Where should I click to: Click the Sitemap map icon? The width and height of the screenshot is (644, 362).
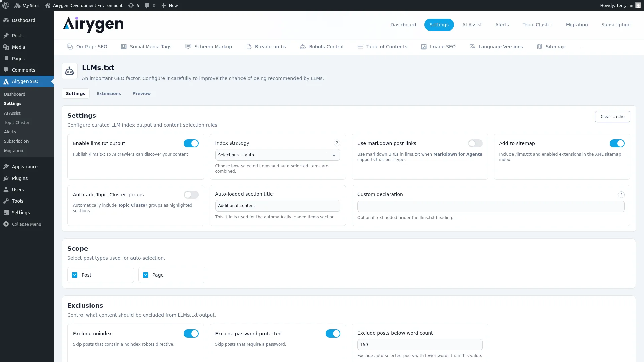539,47
